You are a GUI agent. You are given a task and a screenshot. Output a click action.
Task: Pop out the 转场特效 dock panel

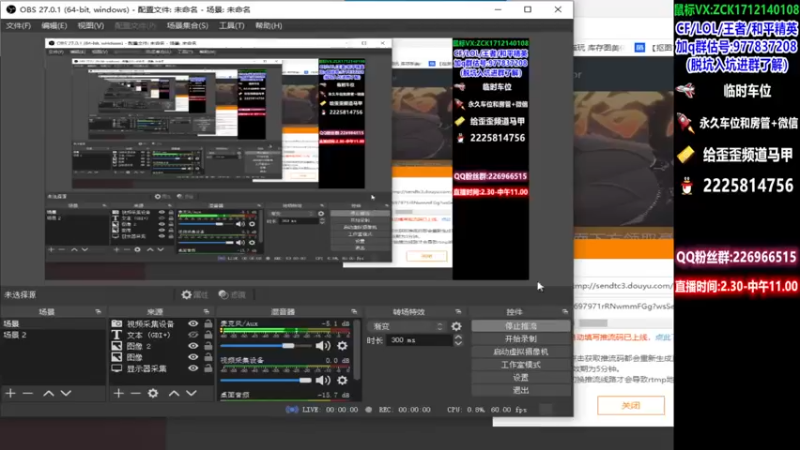458,312
